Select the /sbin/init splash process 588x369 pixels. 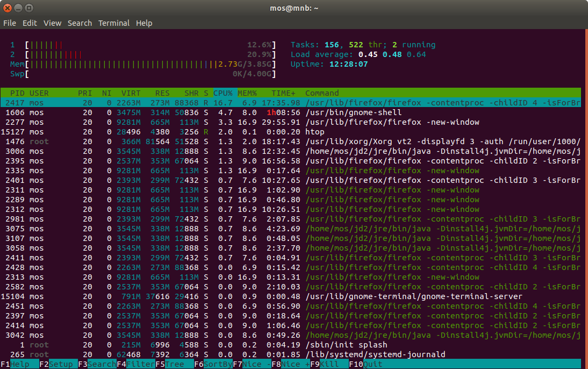tap(291, 345)
